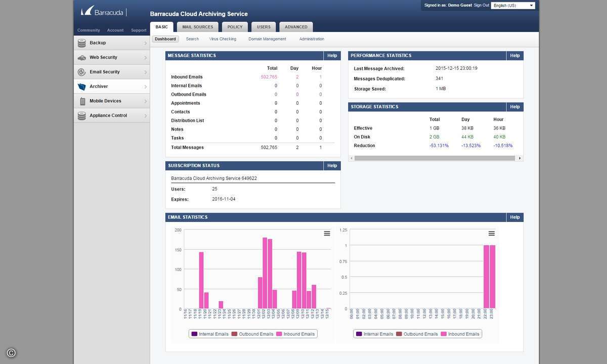Click the Effective 38 KB day value
607x364 pixels.
pyautogui.click(x=467, y=128)
